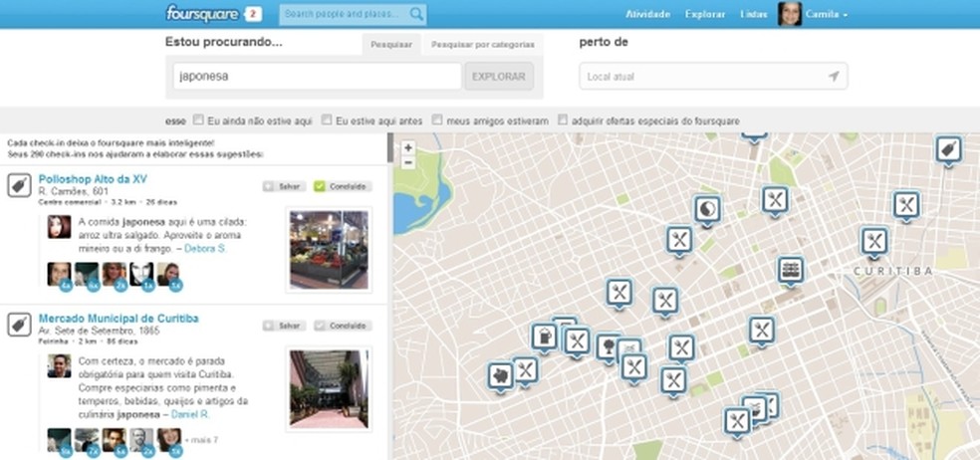The width and height of the screenshot is (980, 460).
Task: Click the EXPLORAR button
Action: (x=499, y=77)
